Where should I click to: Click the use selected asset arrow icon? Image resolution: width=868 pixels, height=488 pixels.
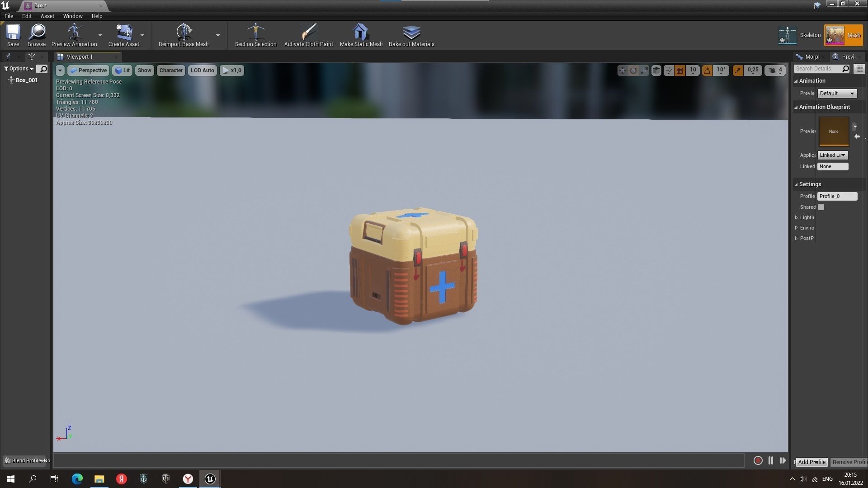pyautogui.click(x=857, y=136)
